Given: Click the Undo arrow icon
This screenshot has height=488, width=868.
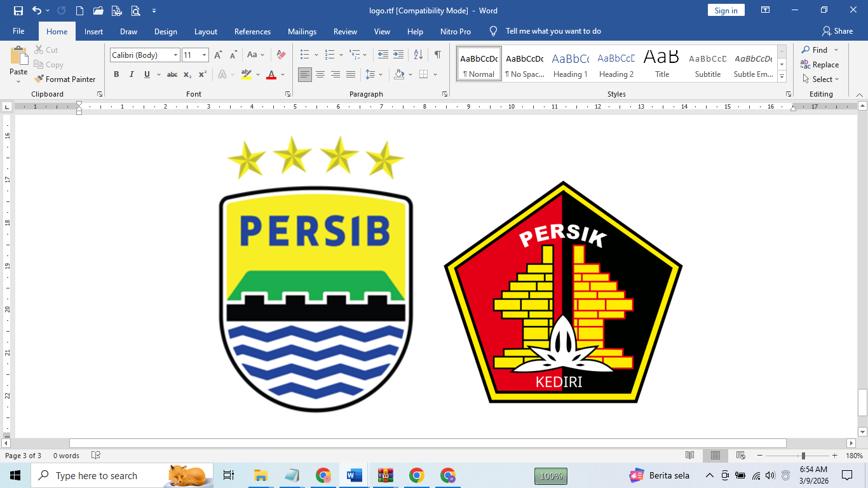Looking at the screenshot, I should coord(36,11).
